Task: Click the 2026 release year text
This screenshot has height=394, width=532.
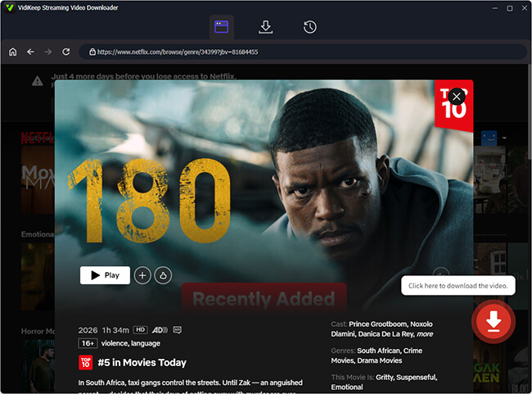Action: point(88,330)
